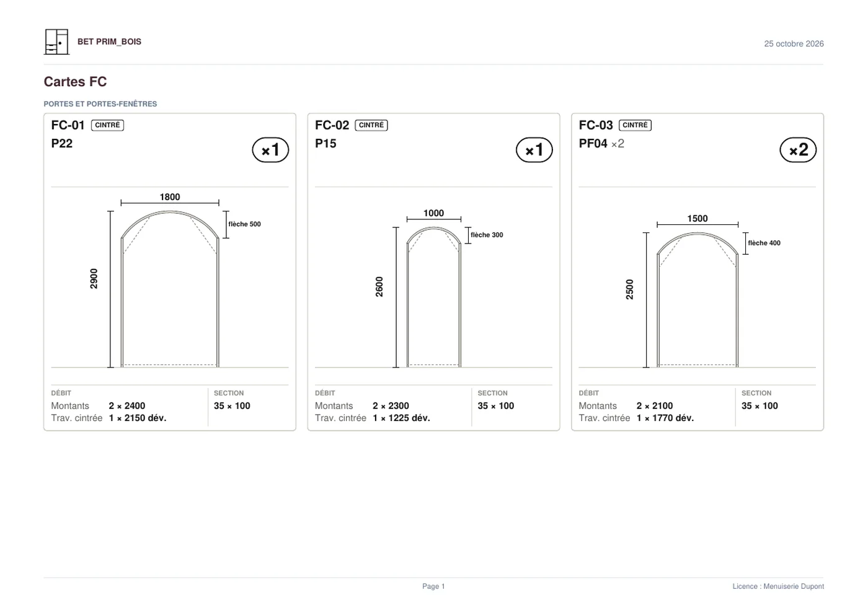Click the 2 × 2100 montants value
Screen dimensions: 868x613
[x=655, y=406]
